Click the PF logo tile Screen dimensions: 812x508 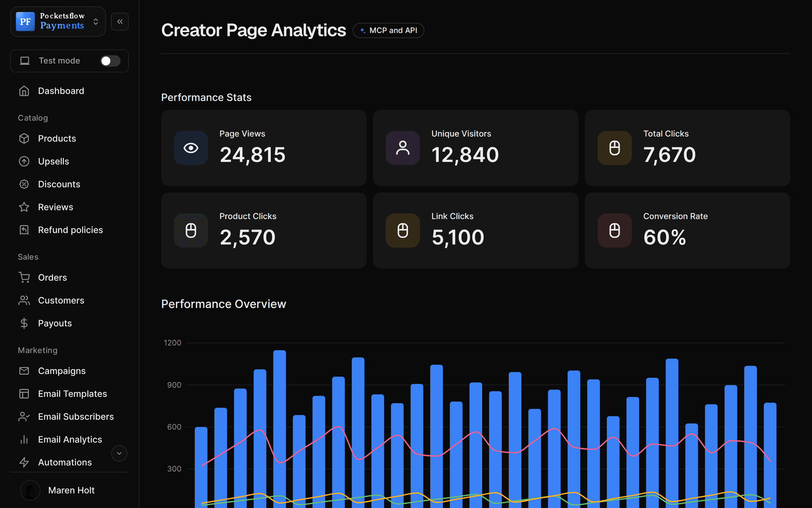25,21
